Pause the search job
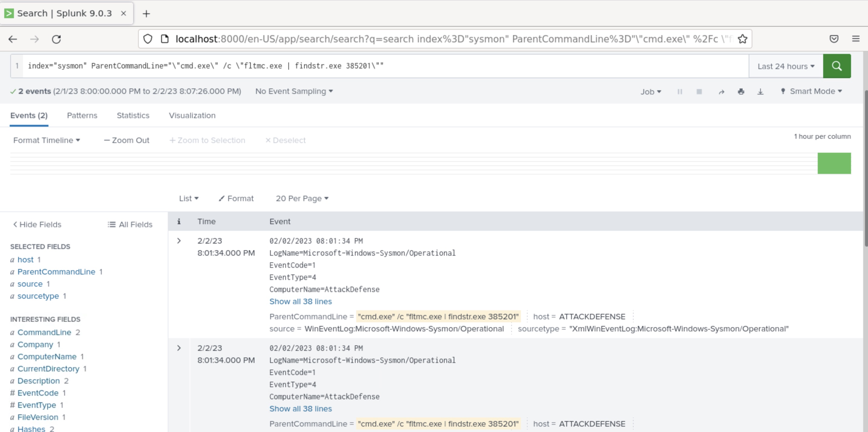Viewport: 868px width, 432px height. 680,92
